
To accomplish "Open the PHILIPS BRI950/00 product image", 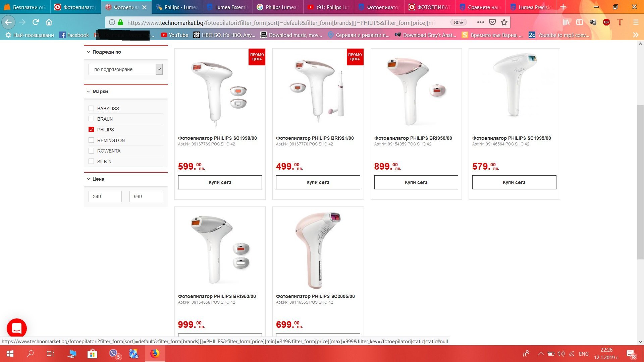I will point(416,90).
